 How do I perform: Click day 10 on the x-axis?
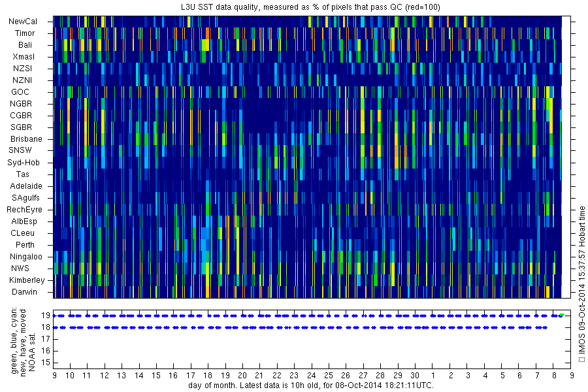click(70, 376)
